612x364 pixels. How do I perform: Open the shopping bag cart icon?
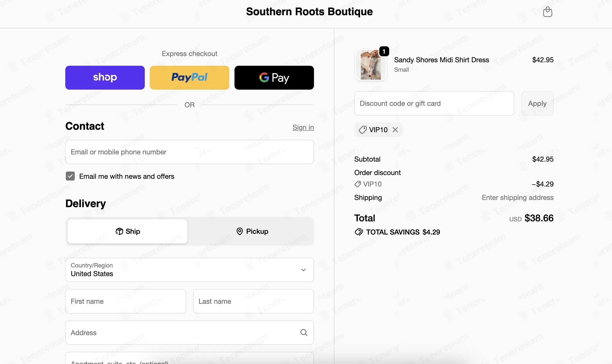tap(547, 12)
